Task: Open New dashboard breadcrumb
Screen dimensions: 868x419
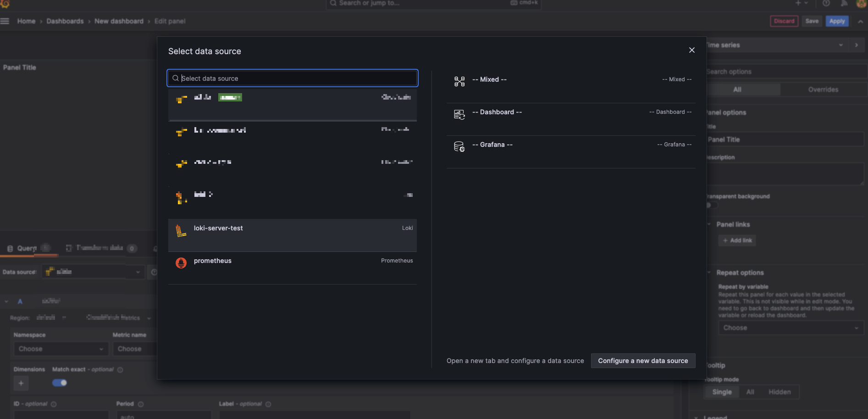Action: [119, 21]
